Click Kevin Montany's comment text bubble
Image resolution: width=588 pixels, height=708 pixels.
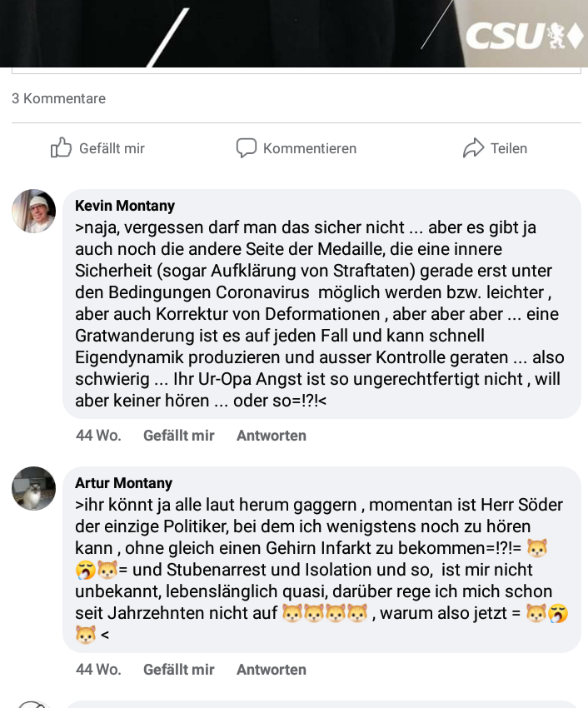pos(321,317)
